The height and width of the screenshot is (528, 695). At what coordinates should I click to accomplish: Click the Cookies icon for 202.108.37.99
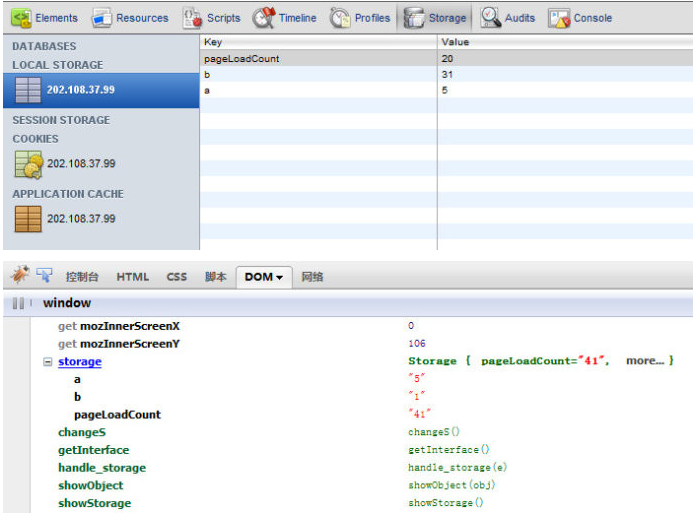[28, 164]
